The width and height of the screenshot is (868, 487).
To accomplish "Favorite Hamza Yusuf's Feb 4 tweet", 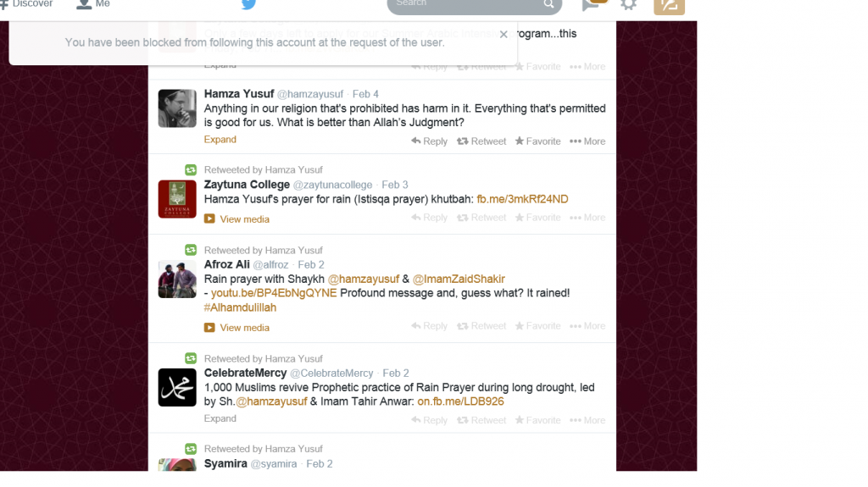I will pyautogui.click(x=538, y=141).
